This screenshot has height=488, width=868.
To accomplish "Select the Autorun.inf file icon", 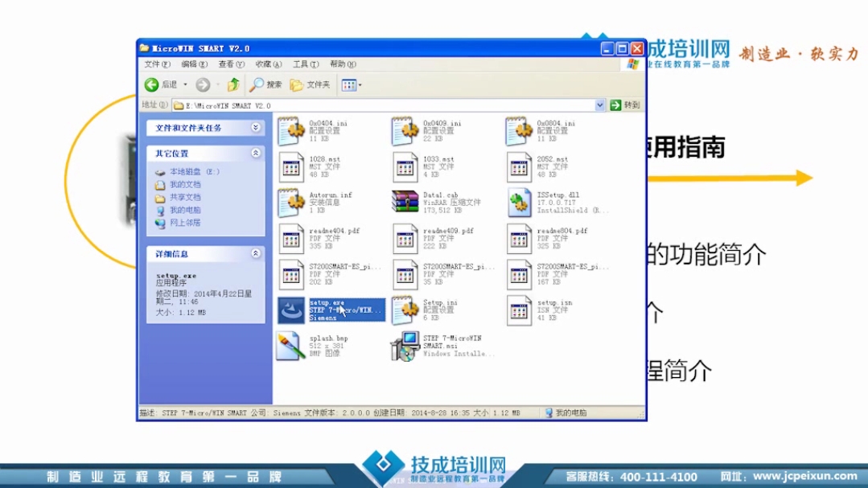I will (291, 203).
